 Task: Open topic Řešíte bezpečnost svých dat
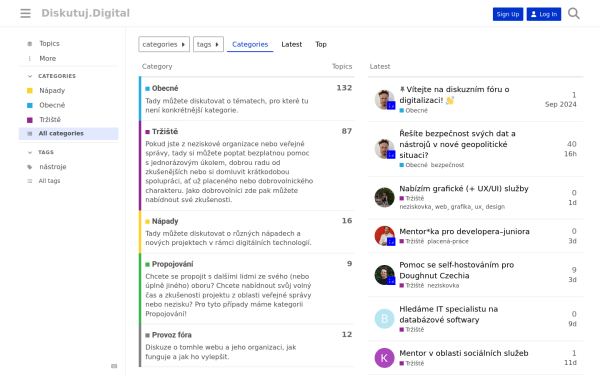coord(457,144)
